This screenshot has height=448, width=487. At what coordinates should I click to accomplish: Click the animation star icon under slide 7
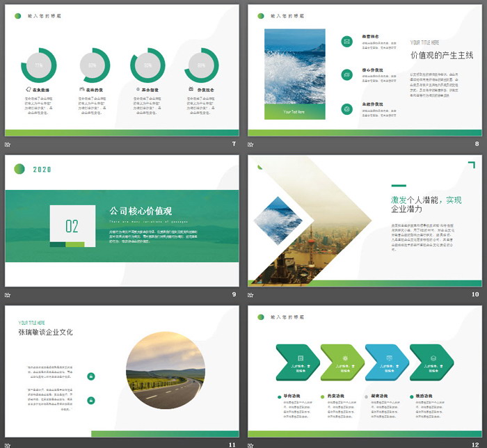click(8, 144)
